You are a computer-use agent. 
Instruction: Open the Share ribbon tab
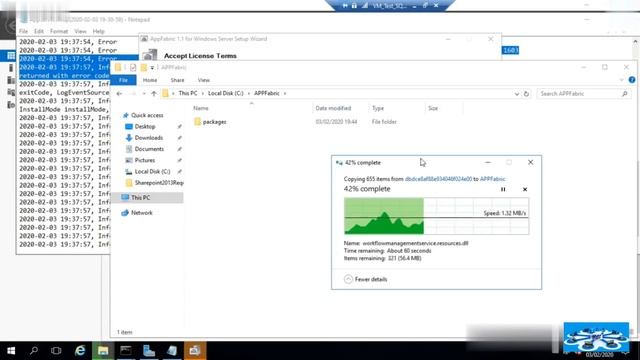[177, 80]
